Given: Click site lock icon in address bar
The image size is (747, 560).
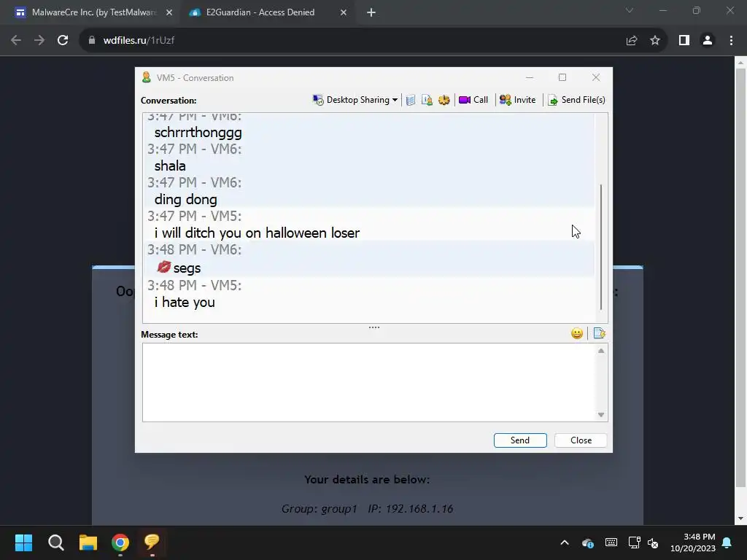Looking at the screenshot, I should (x=92, y=41).
